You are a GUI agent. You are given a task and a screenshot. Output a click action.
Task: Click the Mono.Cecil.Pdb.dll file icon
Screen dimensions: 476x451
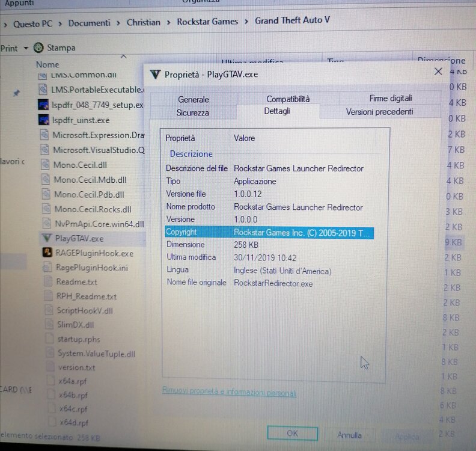46,194
